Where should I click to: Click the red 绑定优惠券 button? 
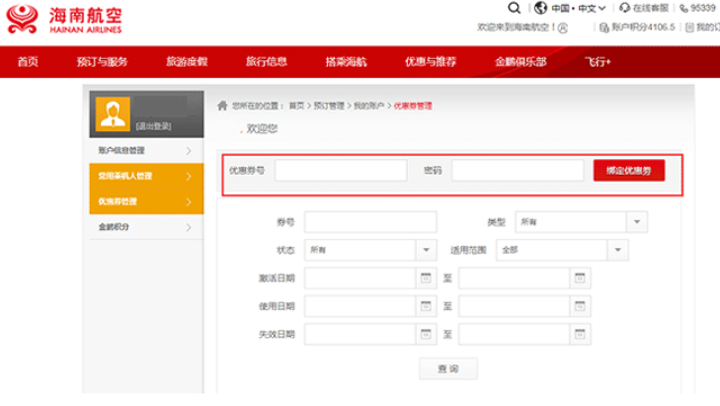point(628,171)
